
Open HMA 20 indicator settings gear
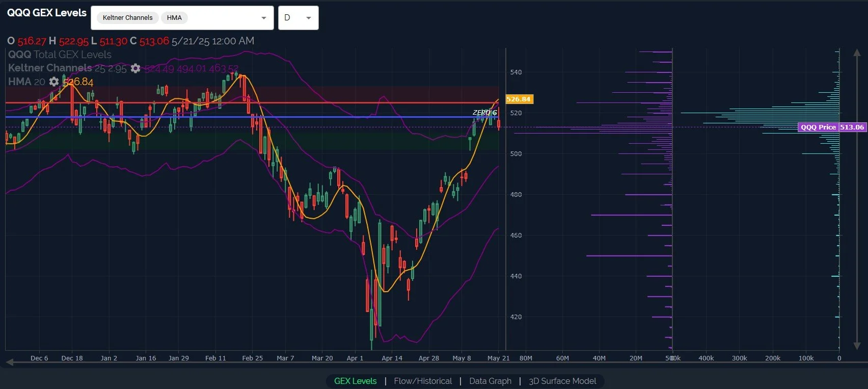(53, 82)
